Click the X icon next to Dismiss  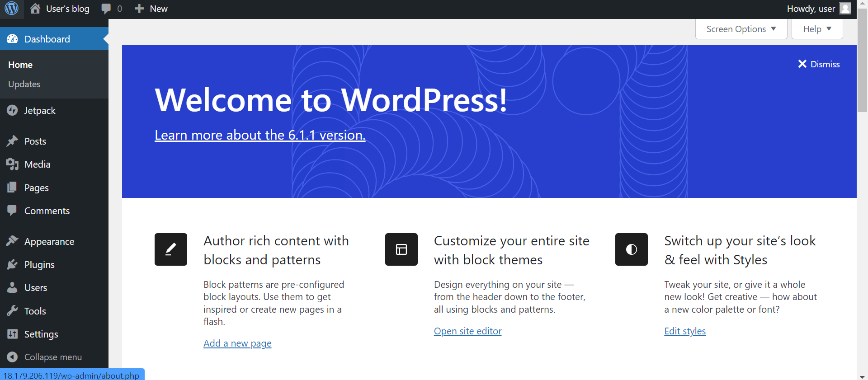(802, 64)
